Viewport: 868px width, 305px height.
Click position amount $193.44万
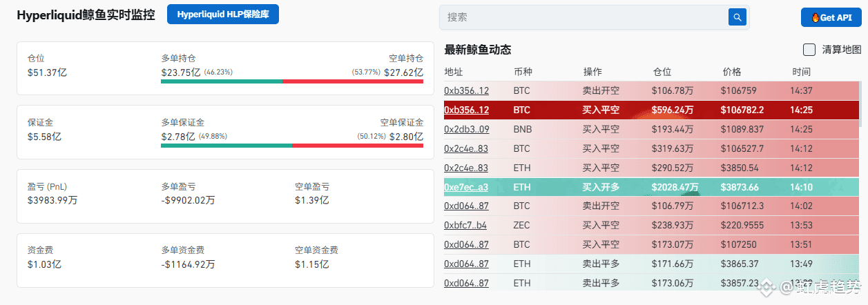(x=673, y=129)
